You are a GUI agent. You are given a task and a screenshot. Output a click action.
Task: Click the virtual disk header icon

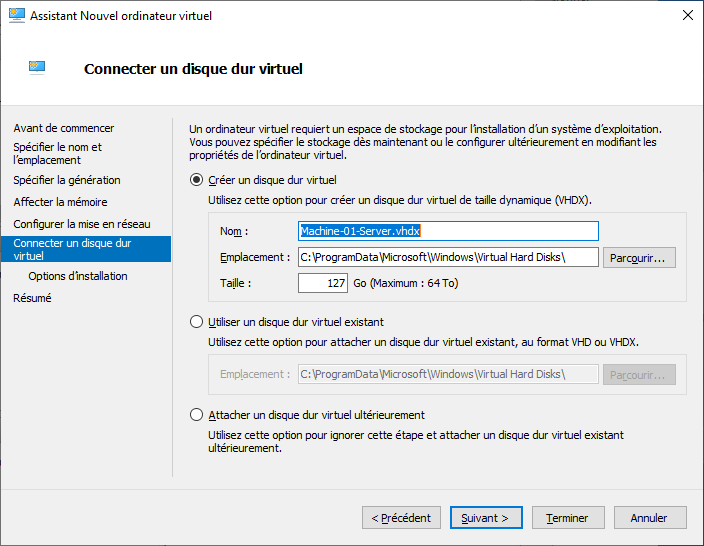coord(38,68)
